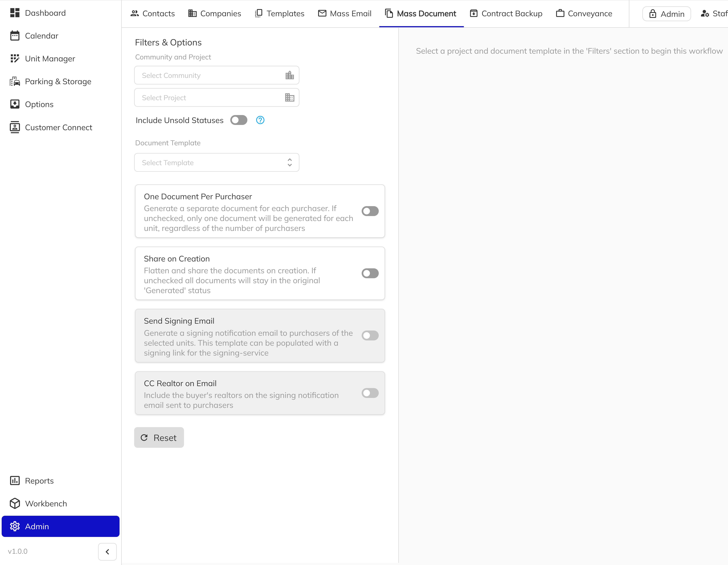Enable Share on Creation
The width and height of the screenshot is (728, 565).
tap(370, 273)
